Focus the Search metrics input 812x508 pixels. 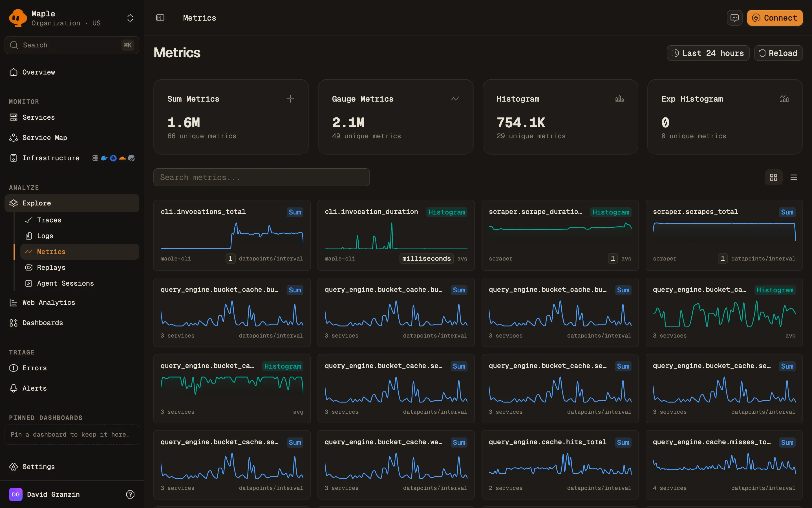262,178
